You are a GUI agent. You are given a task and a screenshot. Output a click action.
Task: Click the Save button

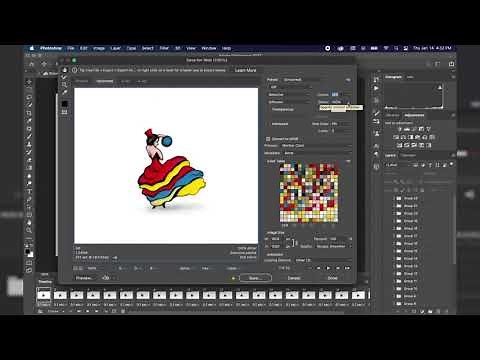click(255, 278)
